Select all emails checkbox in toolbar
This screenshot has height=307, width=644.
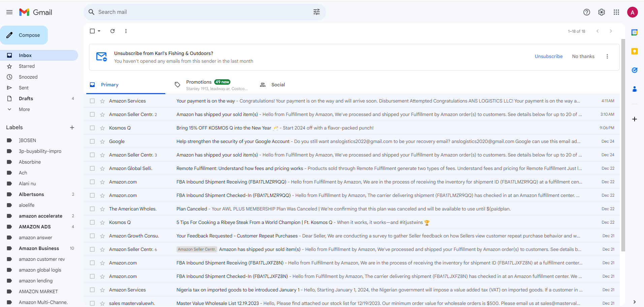coord(92,31)
